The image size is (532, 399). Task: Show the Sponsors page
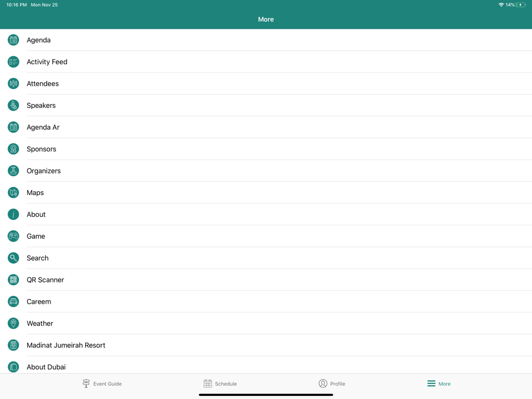266,149
